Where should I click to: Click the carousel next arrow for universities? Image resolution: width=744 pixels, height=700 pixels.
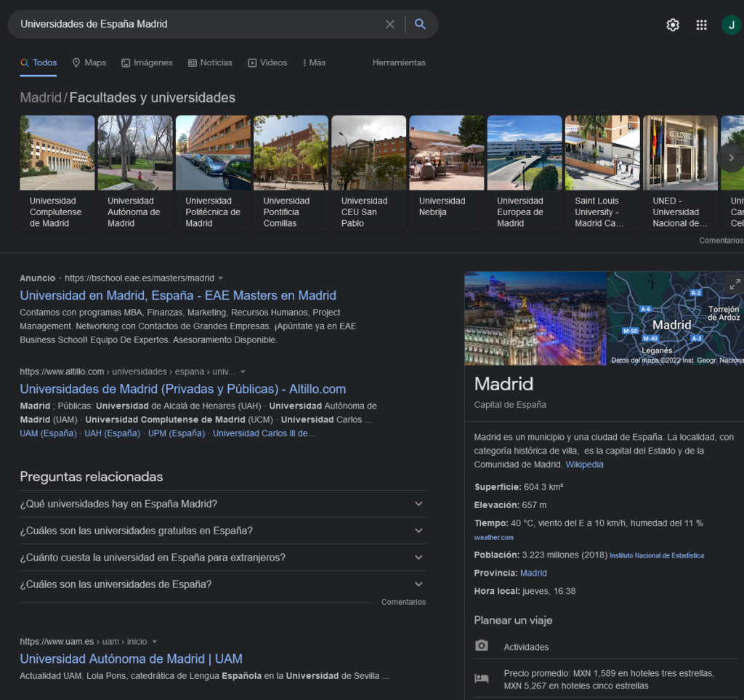pyautogui.click(x=731, y=158)
